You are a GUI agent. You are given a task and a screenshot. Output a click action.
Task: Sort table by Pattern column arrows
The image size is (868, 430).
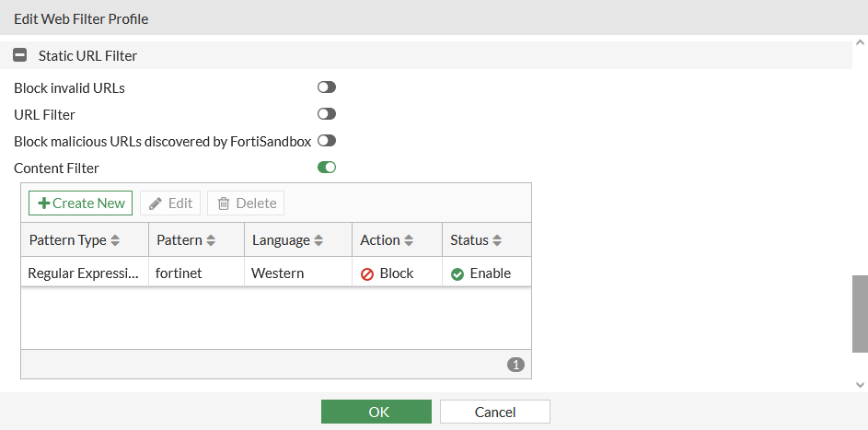211,240
